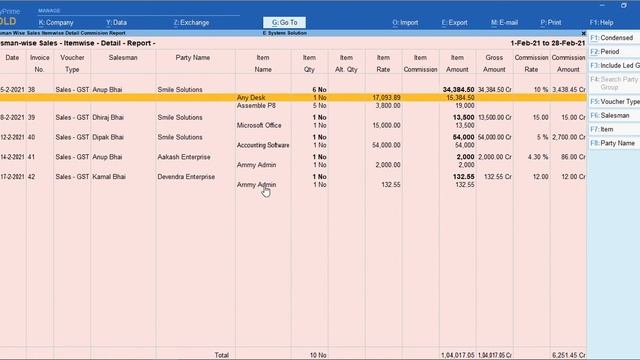Select party Devendra Enterprise
Screen dimensions: 640x360
[x=186, y=176]
